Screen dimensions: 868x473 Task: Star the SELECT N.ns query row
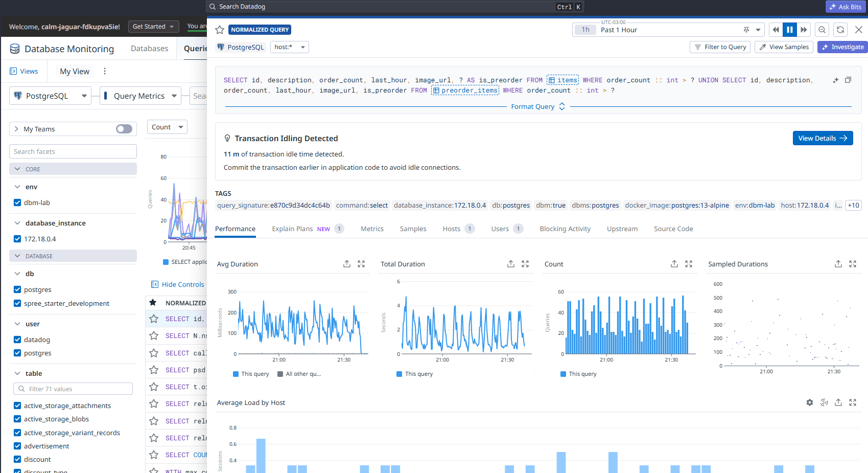pos(154,335)
